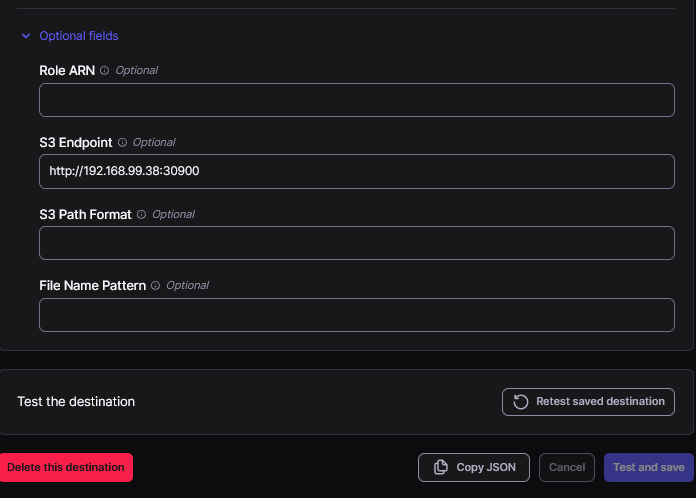Click Test and save

tap(648, 468)
